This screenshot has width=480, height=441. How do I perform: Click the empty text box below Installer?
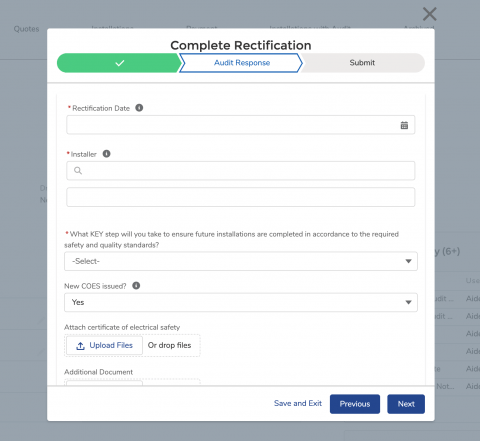(241, 197)
